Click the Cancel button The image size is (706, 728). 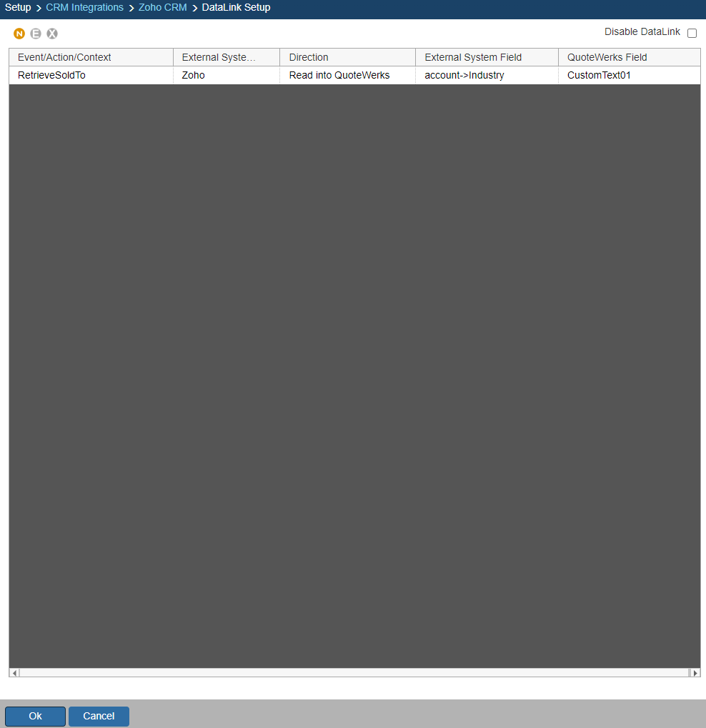[99, 716]
